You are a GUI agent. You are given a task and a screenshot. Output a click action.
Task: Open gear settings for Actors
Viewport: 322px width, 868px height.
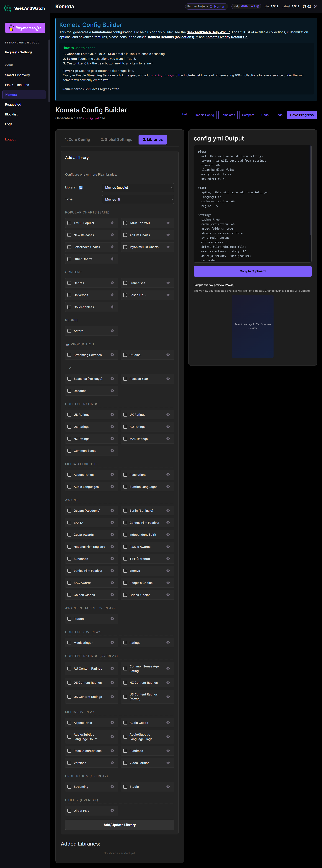tap(112, 331)
